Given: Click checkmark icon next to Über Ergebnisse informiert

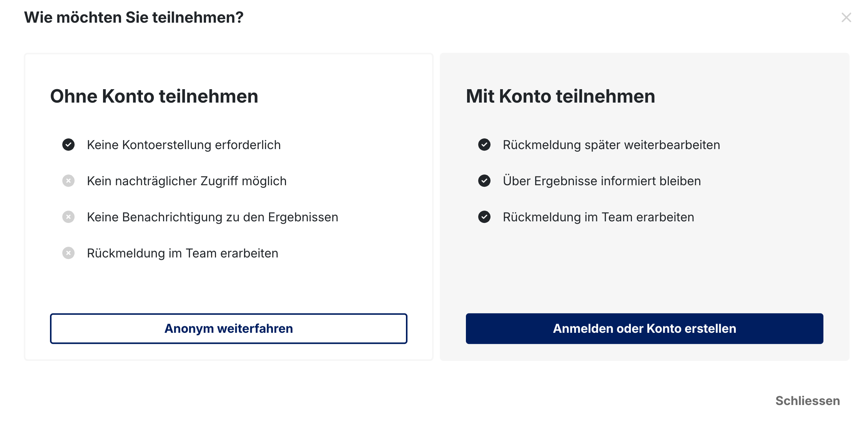Looking at the screenshot, I should pos(484,181).
